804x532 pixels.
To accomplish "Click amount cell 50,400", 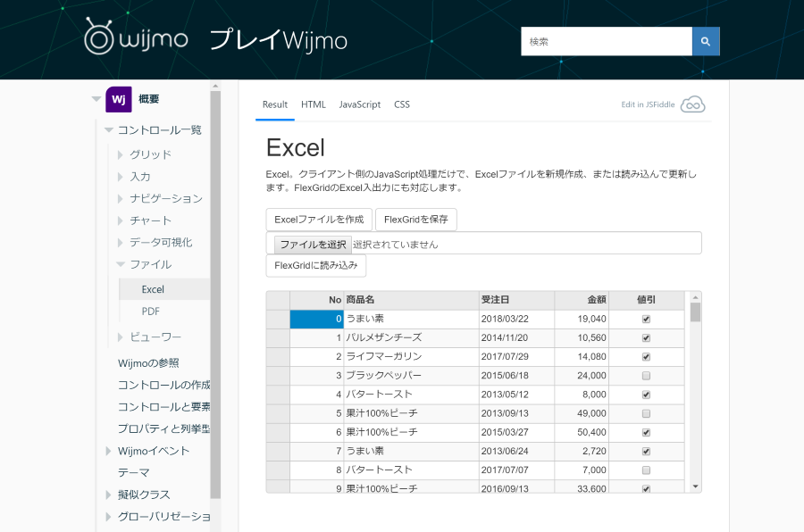I will pyautogui.click(x=582, y=433).
